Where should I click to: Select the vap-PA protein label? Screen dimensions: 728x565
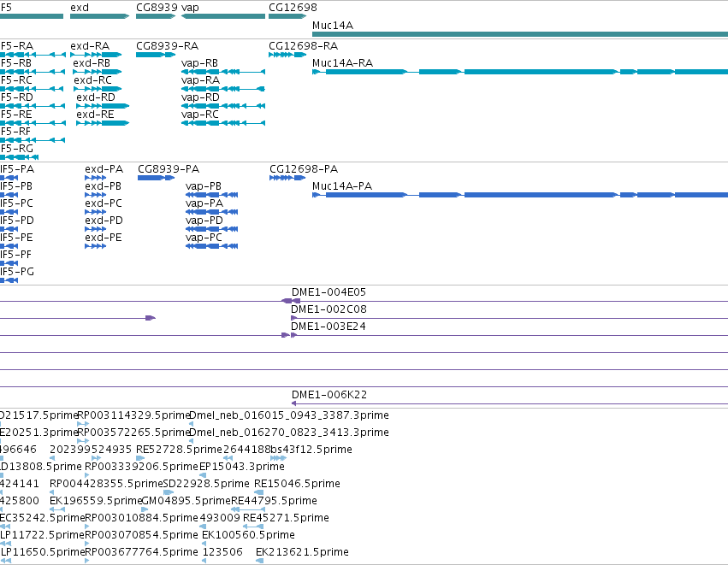point(204,203)
